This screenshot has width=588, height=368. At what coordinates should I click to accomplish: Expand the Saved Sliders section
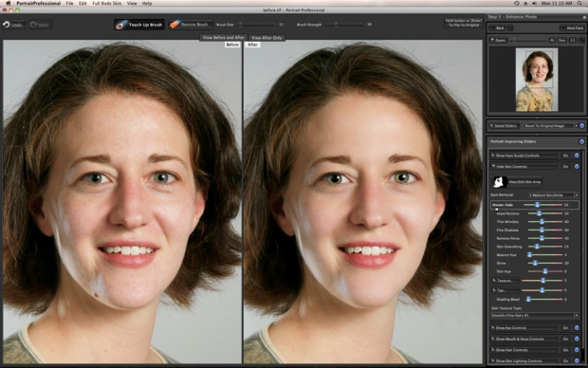(x=504, y=125)
